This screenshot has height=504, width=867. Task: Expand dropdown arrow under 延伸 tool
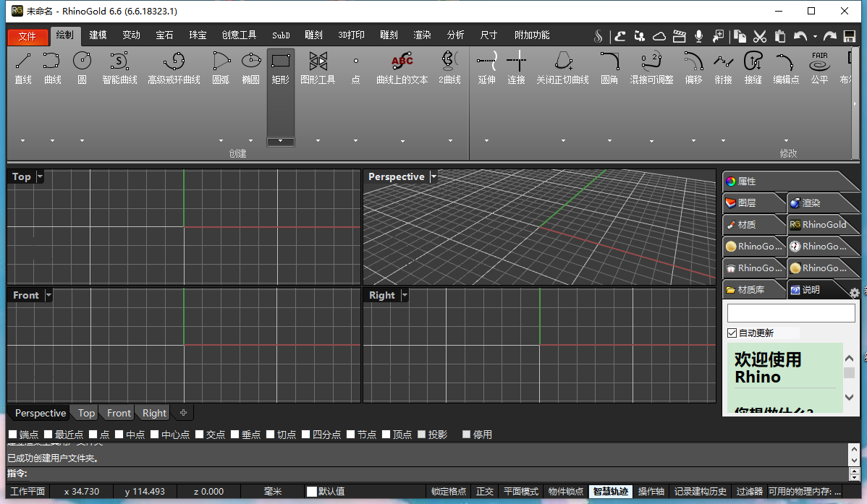click(x=486, y=141)
